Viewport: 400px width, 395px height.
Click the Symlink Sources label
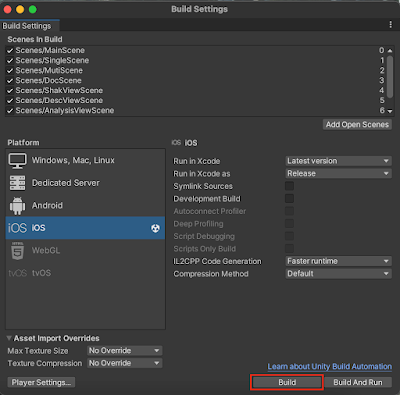click(x=203, y=186)
